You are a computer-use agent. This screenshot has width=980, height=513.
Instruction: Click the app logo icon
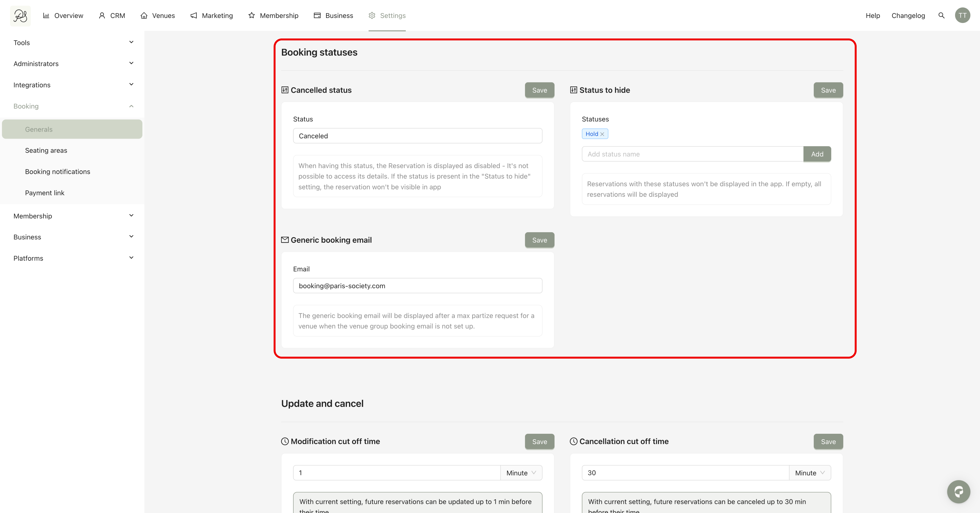(20, 16)
